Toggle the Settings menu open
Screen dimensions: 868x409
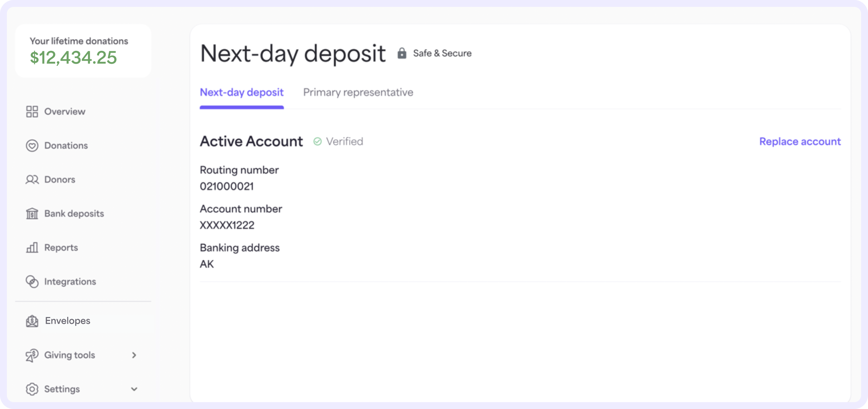(x=83, y=389)
